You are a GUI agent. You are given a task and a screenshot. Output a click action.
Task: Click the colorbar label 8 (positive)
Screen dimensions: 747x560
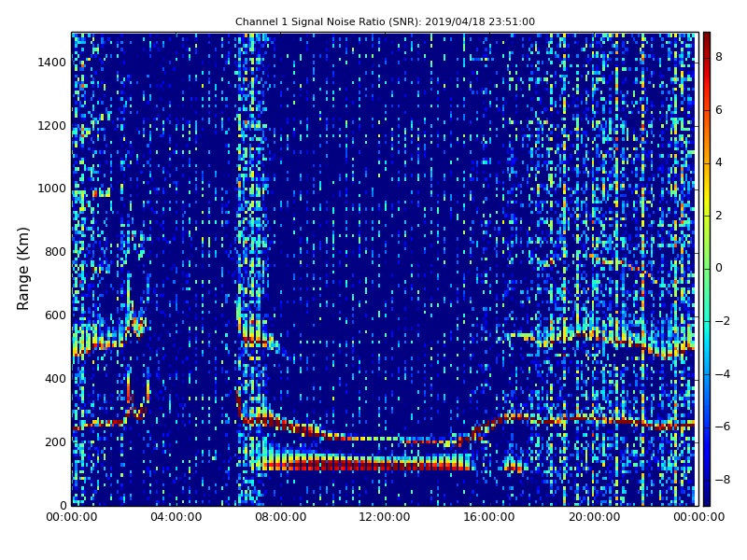tap(719, 57)
